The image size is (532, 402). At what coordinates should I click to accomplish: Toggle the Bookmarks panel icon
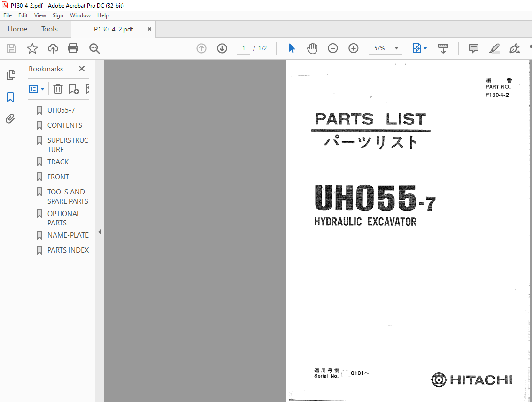click(x=10, y=97)
